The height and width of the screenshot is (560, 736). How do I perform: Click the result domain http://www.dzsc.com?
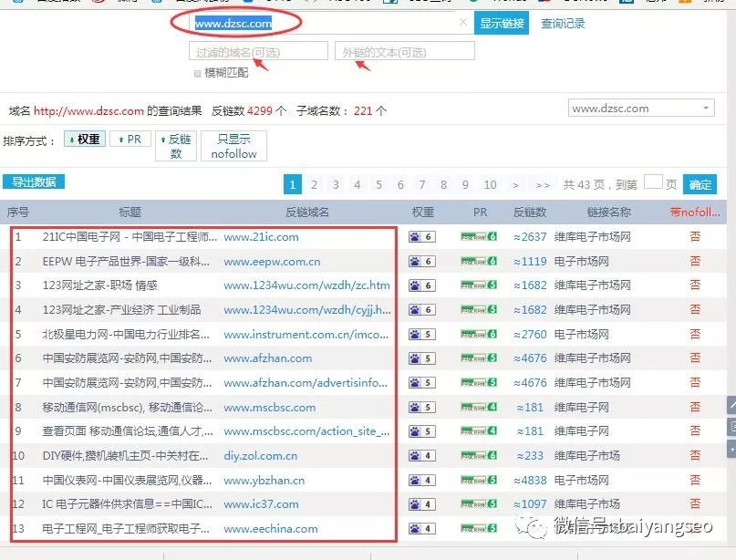(88, 111)
